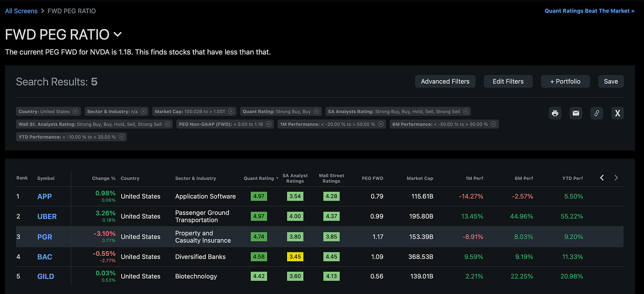Viewport: 644px width, 294px height.
Task: Sort by Wall Street Ratings header
Action: 331,178
